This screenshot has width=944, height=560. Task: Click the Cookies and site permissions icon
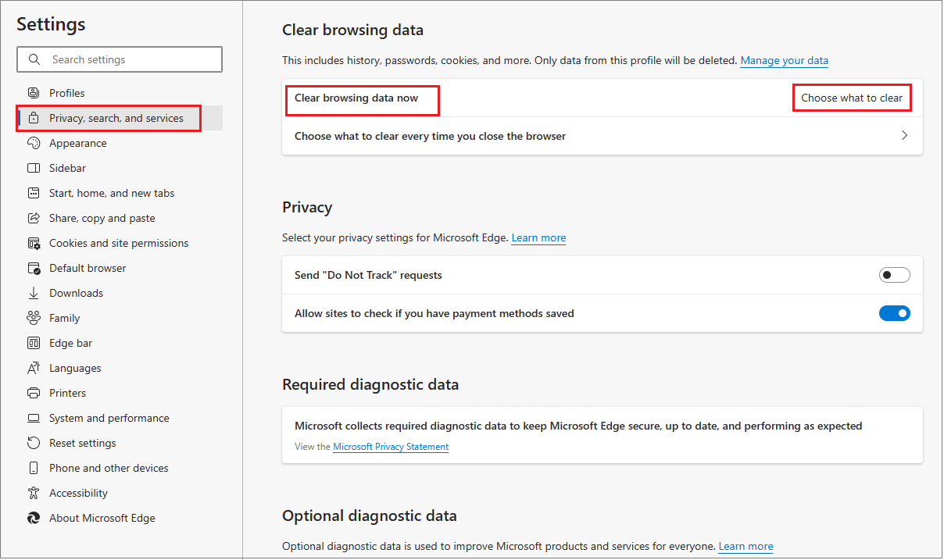click(x=34, y=243)
